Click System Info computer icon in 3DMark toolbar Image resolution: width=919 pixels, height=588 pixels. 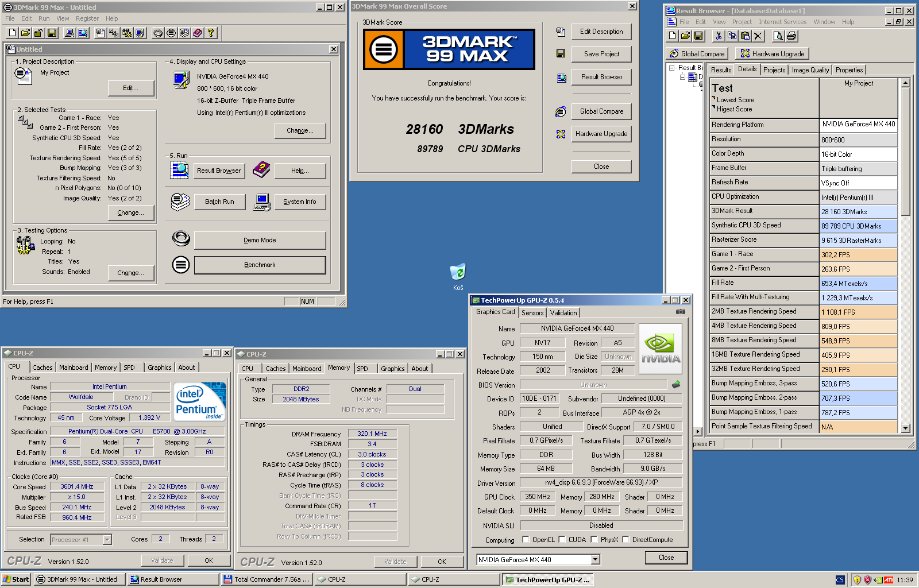(69, 33)
